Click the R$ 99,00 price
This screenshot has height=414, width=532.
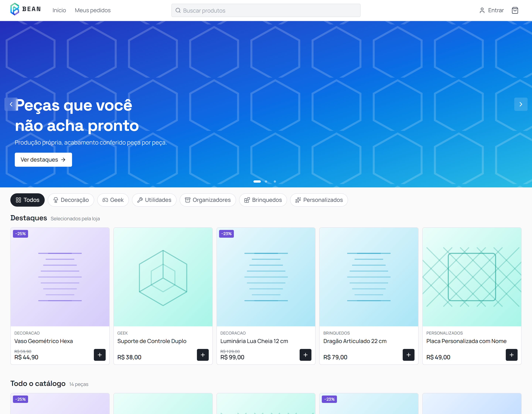(x=232, y=357)
